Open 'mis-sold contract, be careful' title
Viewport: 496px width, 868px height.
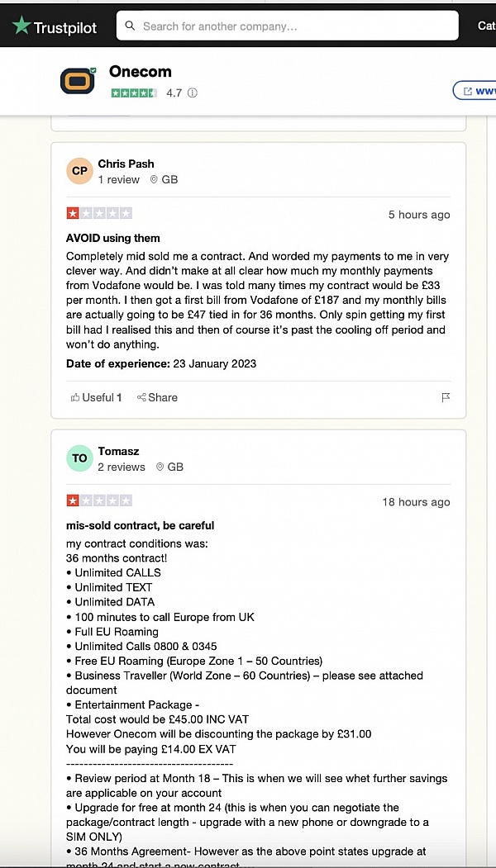pos(140,525)
